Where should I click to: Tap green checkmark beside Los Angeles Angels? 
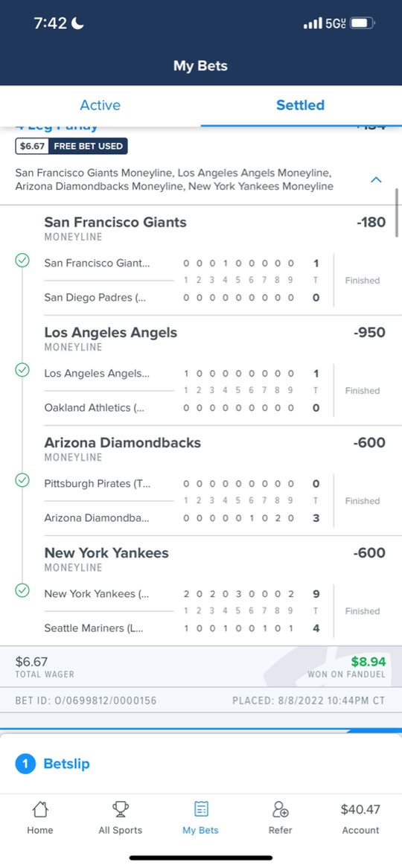point(22,370)
